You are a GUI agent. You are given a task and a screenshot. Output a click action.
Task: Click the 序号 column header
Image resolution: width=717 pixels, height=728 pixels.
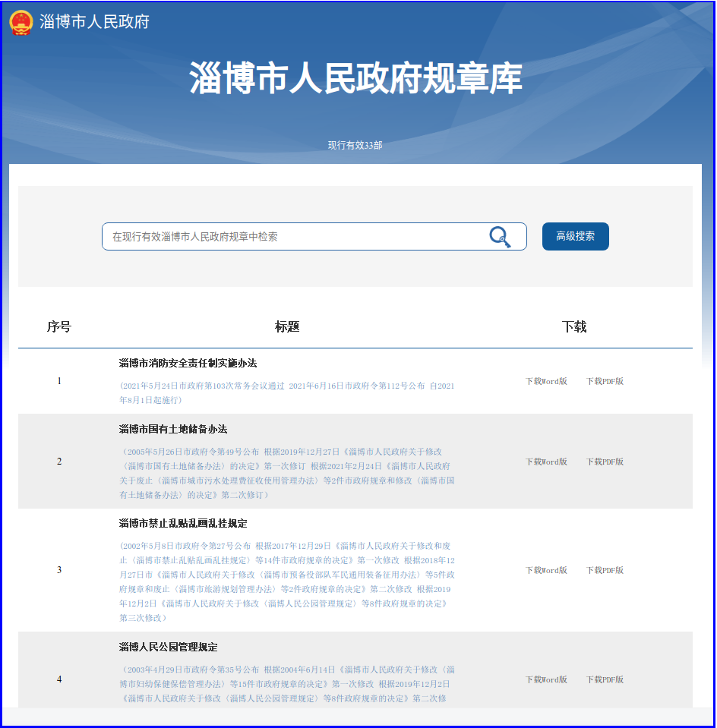pyautogui.click(x=59, y=327)
